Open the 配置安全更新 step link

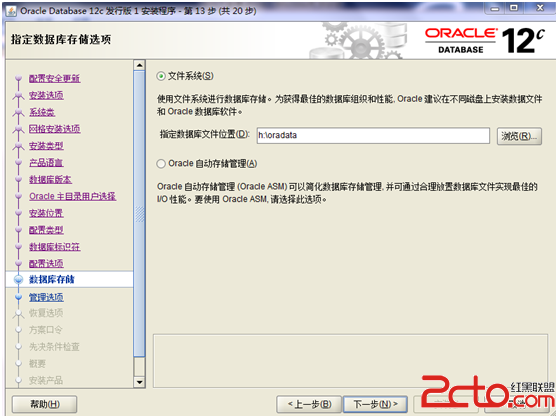coord(54,78)
